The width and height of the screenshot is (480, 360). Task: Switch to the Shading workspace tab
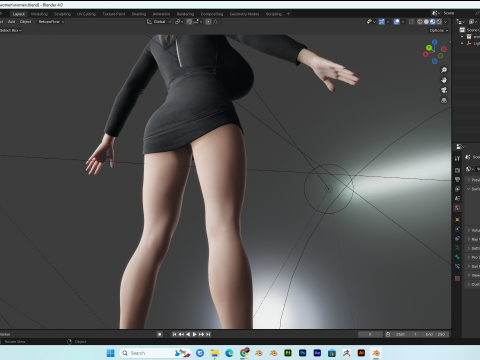[139, 14]
